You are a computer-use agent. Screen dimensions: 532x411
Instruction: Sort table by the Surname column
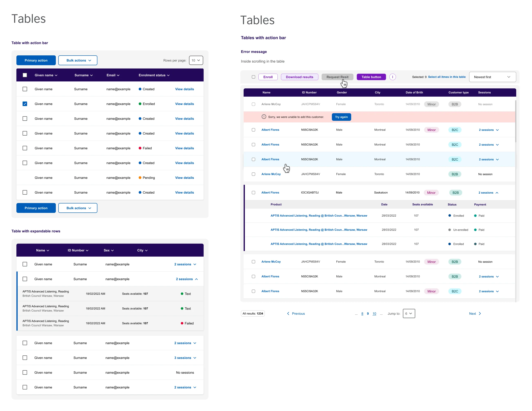[x=84, y=75]
